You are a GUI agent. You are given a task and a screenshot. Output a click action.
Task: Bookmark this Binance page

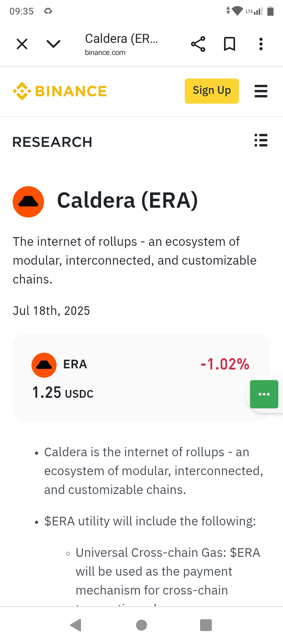[230, 44]
